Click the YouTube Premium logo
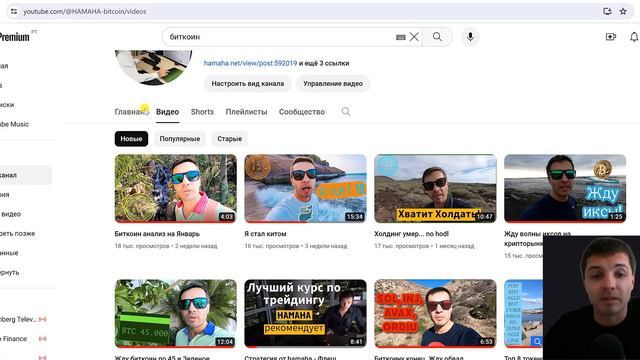 tap(15, 37)
